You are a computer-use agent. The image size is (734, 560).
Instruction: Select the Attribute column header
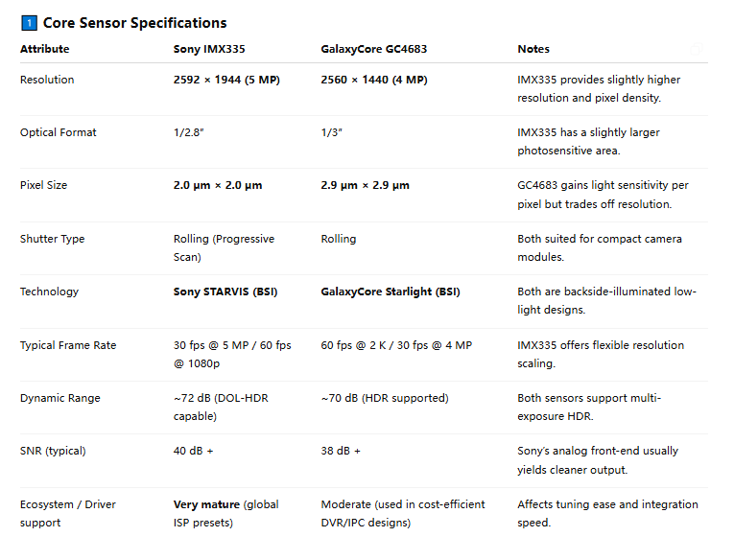point(44,49)
